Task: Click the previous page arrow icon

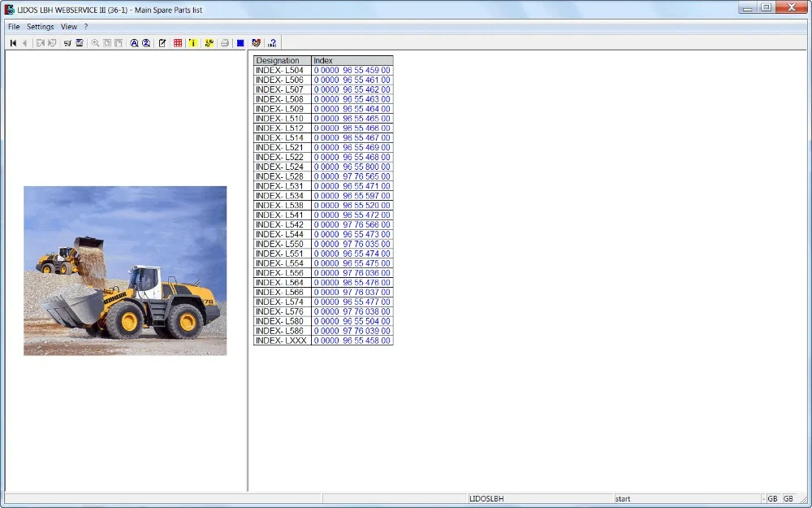Action: 24,43
